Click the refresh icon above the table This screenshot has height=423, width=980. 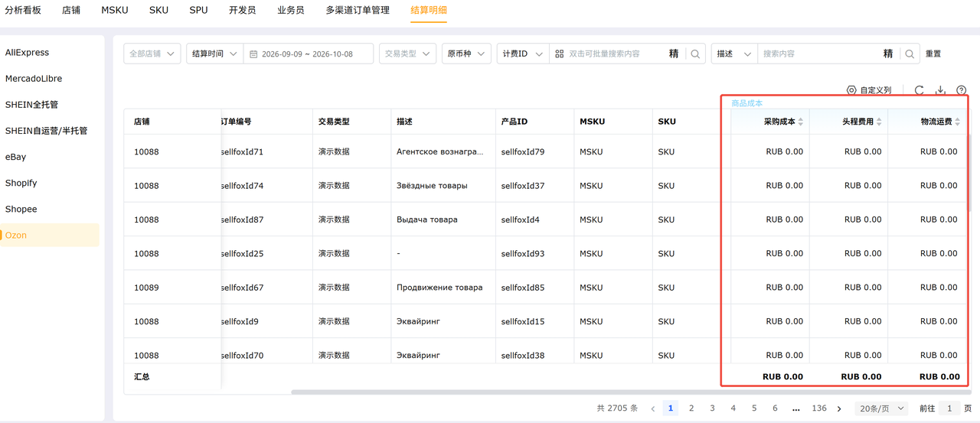(919, 90)
